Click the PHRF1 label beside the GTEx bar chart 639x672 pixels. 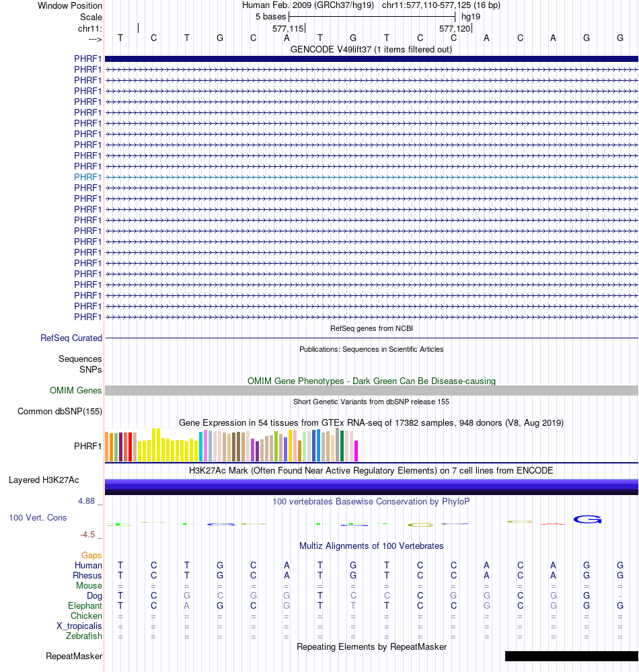tap(88, 446)
